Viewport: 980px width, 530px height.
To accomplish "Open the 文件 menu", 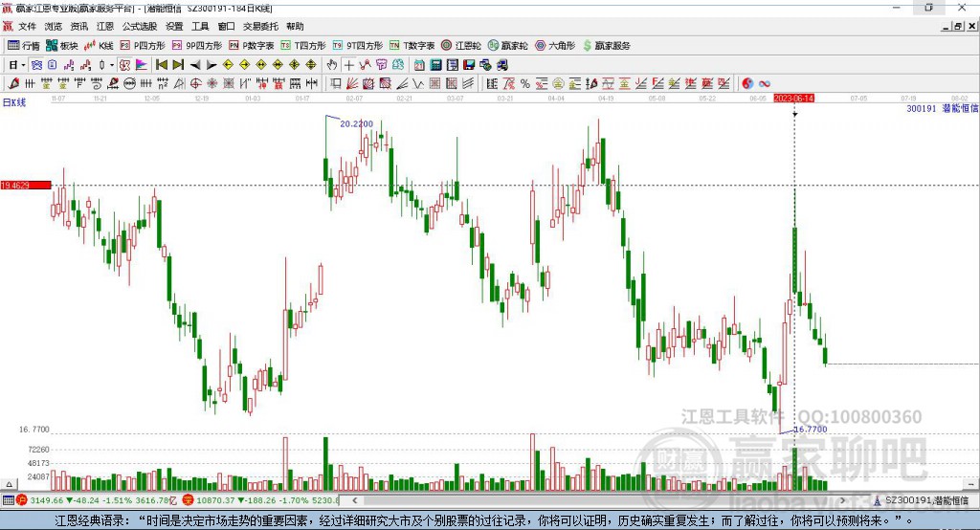I will pyautogui.click(x=27, y=26).
